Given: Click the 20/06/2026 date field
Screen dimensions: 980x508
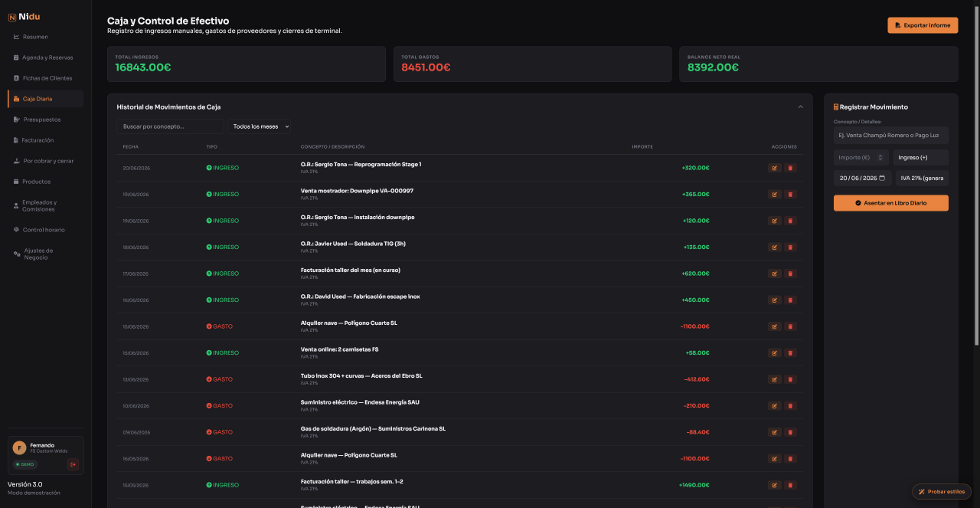Looking at the screenshot, I should (x=862, y=178).
